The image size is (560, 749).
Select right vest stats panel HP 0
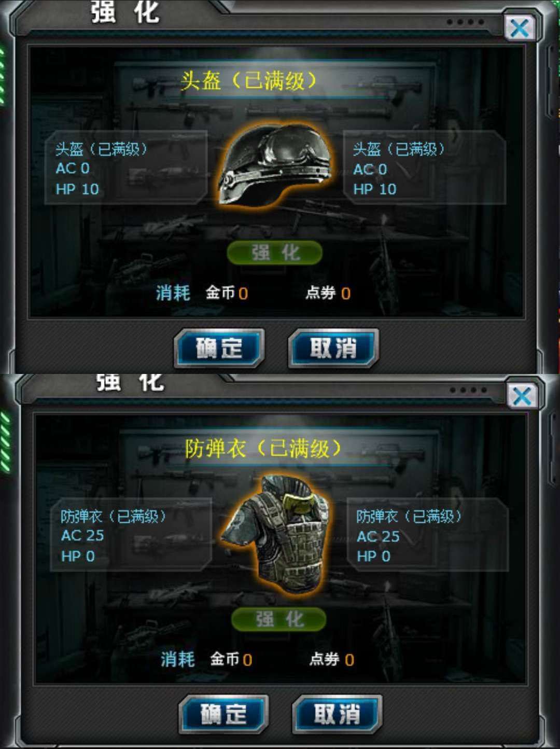[x=373, y=557]
